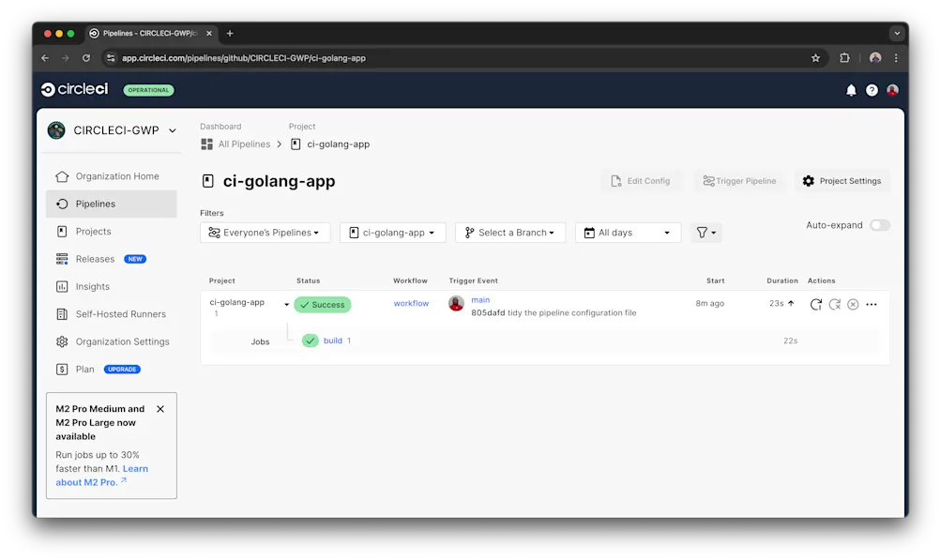
Task: Open the Pipelines section in the sidebar
Action: pos(95,203)
